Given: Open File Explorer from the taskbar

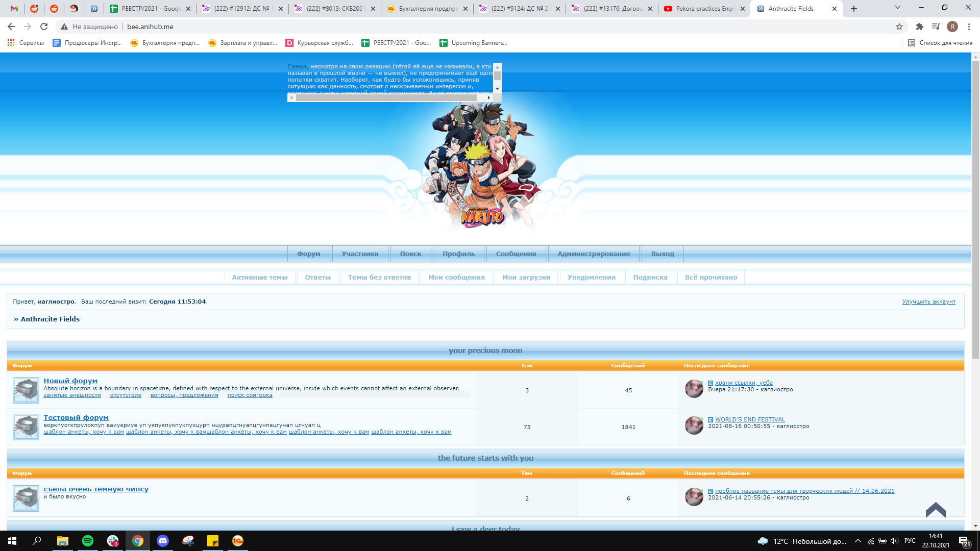Looking at the screenshot, I should tap(62, 541).
